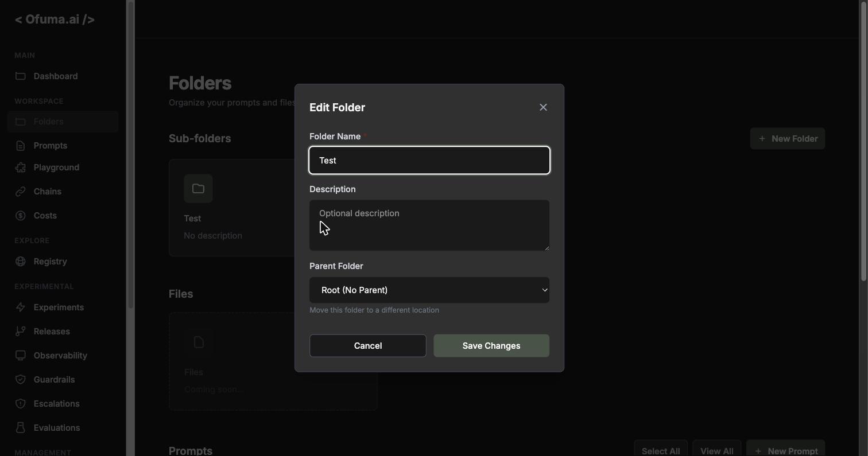Screen dimensions: 868x456
Task: Select Registry in the sidebar
Action: [63, 262]
